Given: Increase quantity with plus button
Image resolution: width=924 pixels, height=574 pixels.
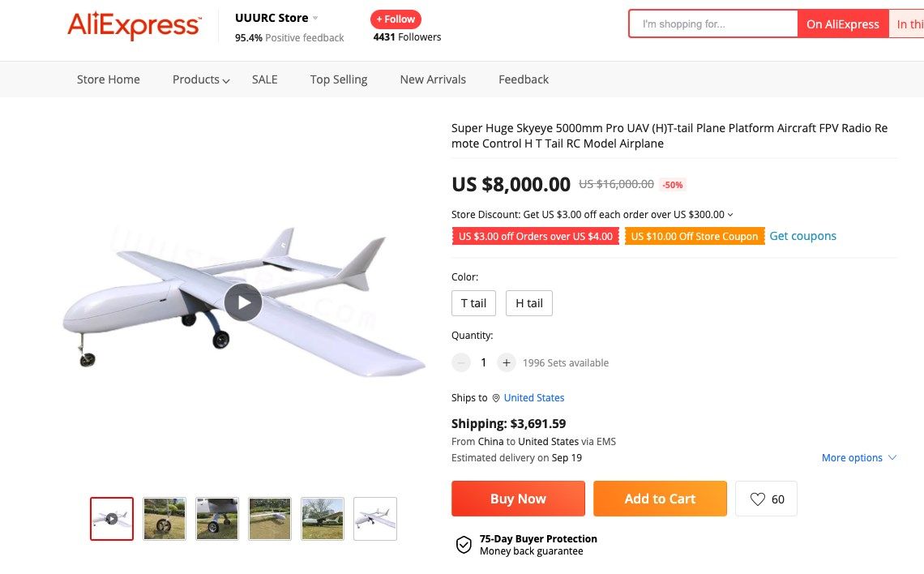Looking at the screenshot, I should pos(506,362).
